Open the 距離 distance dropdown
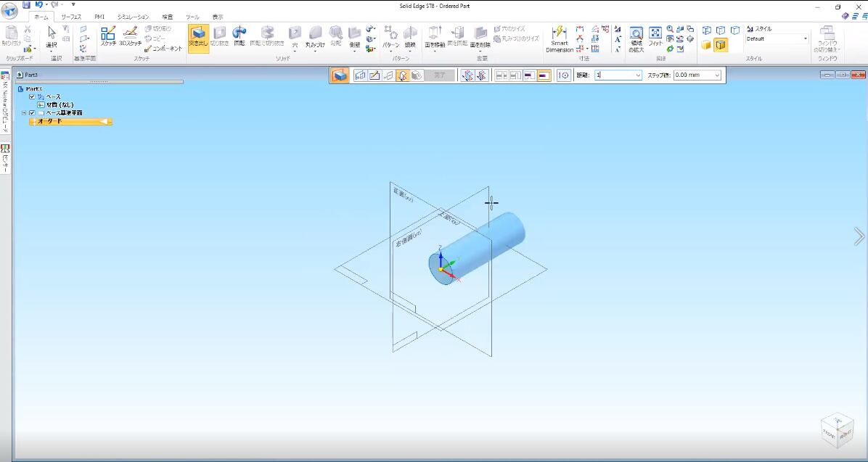 638,75
